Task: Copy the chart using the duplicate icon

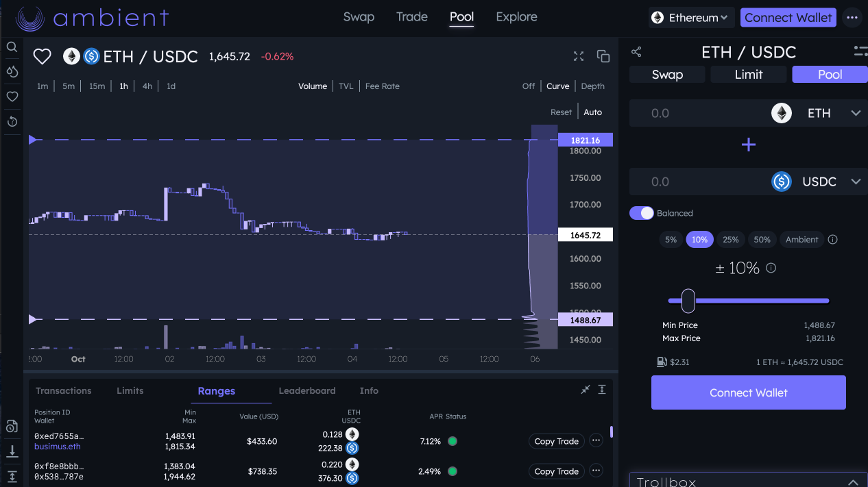Action: [x=603, y=56]
